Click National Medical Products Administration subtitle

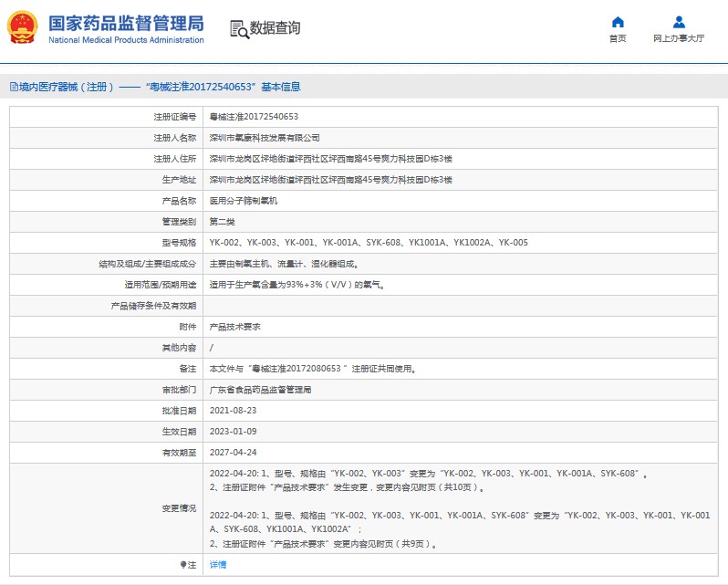point(126,40)
